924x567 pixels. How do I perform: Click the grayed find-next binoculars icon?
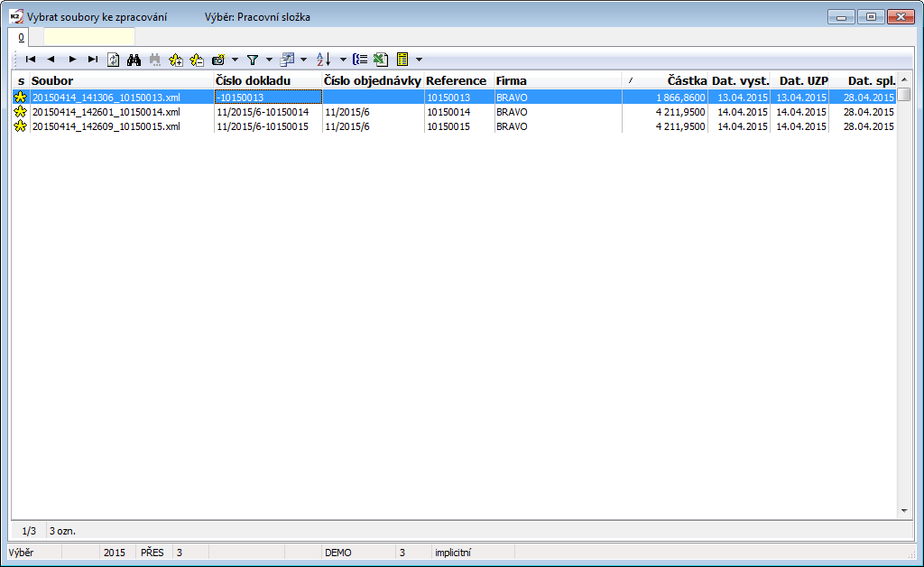pyautogui.click(x=155, y=60)
